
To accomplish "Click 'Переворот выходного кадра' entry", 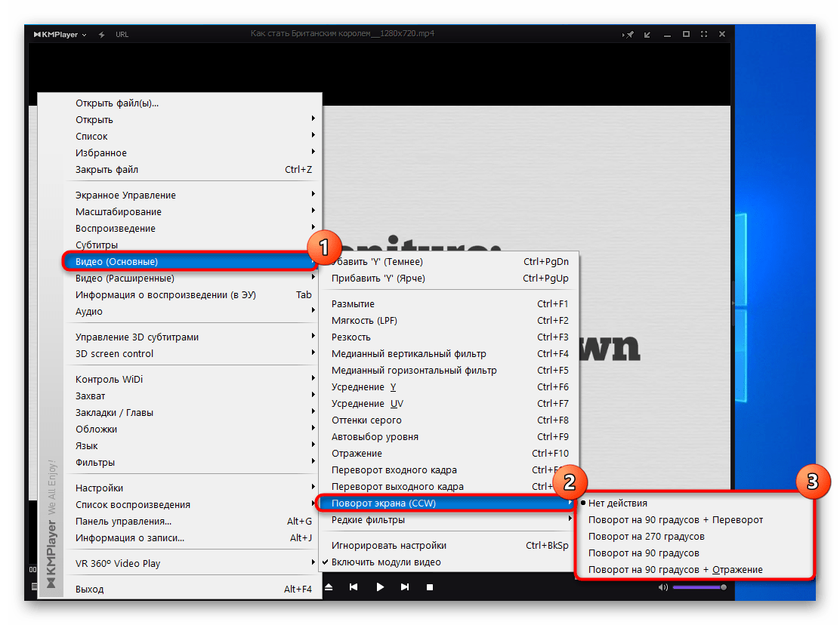I will pyautogui.click(x=448, y=486).
